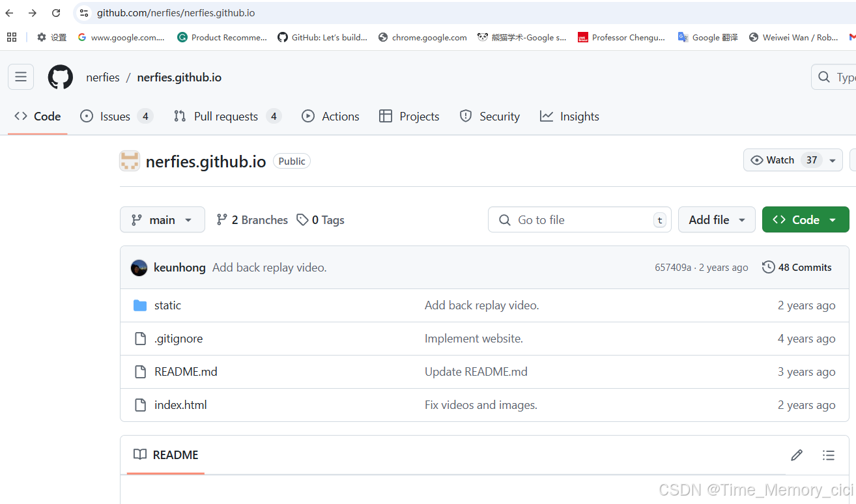The width and height of the screenshot is (856, 504).
Task: Click the index.html file icon
Action: (x=140, y=405)
